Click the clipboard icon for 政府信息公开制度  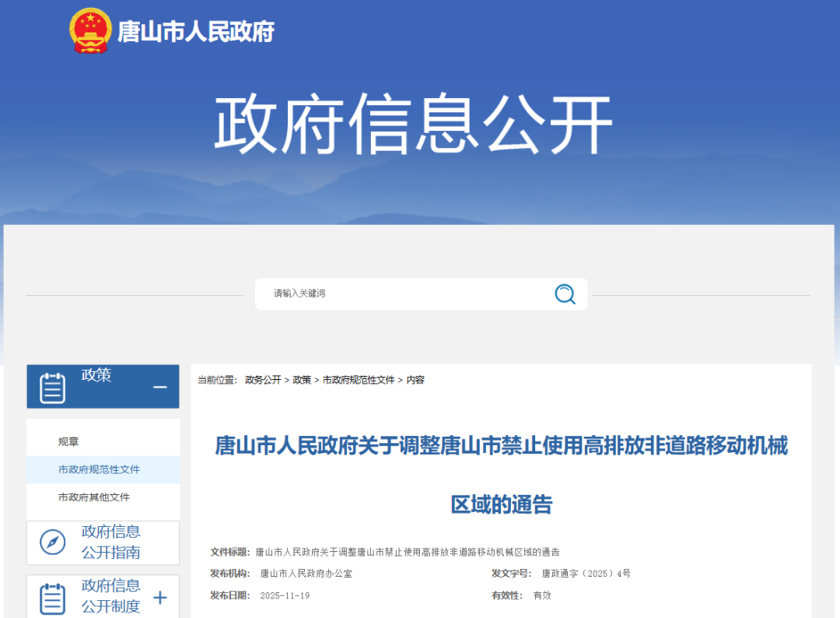tap(52, 598)
